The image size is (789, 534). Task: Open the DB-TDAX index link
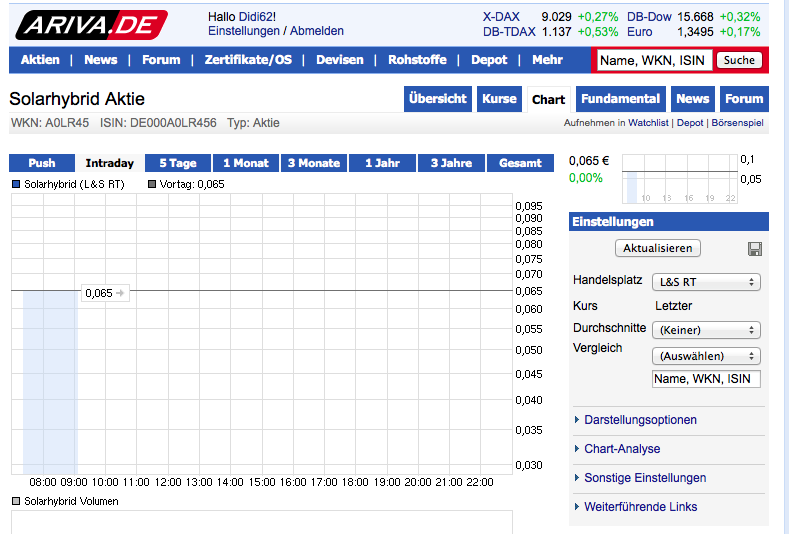point(509,32)
